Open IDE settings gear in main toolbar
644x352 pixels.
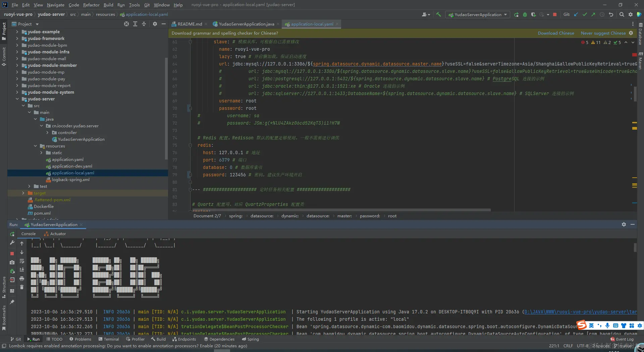point(631,14)
